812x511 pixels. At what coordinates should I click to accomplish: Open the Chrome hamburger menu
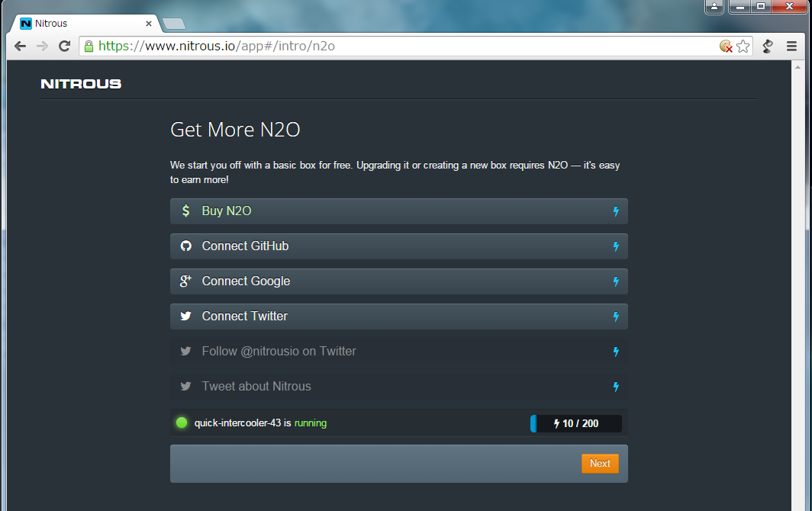coord(791,46)
